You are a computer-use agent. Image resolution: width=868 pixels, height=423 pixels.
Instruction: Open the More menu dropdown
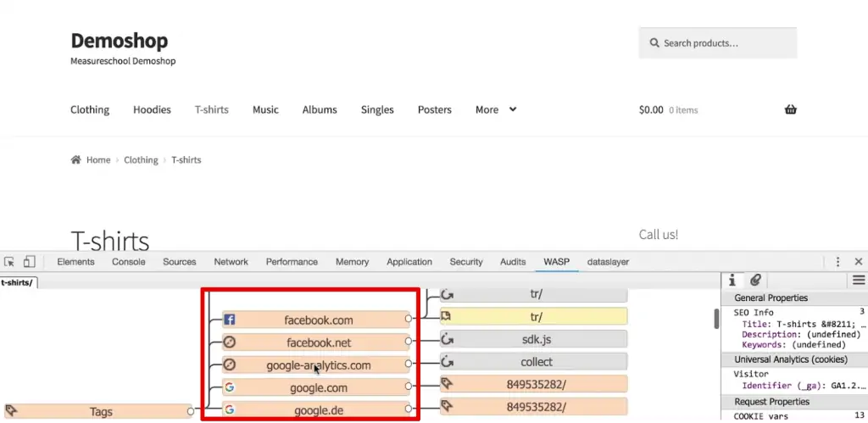pyautogui.click(x=495, y=109)
